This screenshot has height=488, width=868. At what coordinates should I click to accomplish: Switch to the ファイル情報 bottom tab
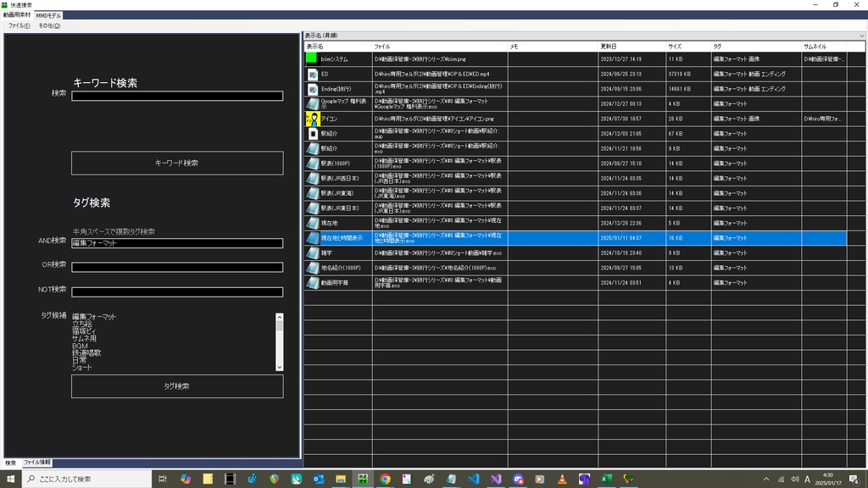(37, 463)
